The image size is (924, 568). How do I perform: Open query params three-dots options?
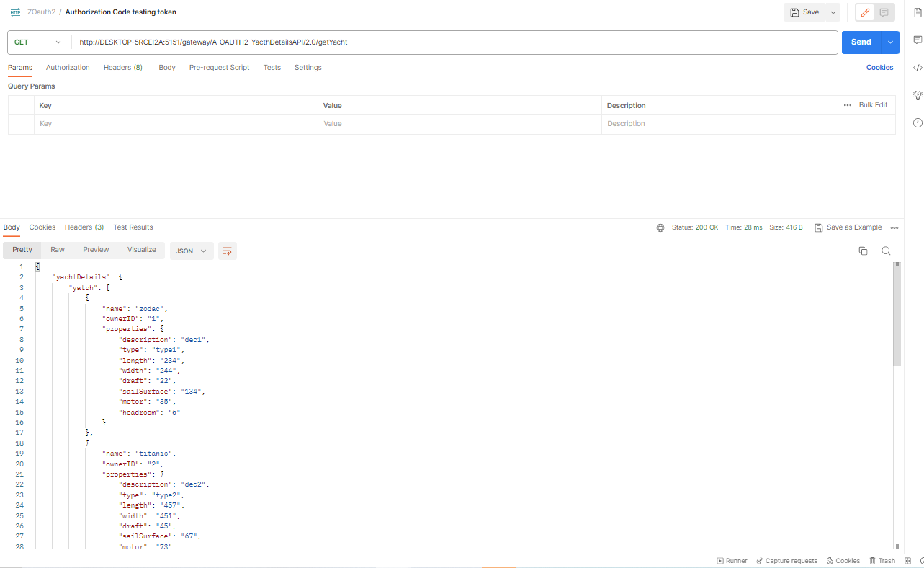coord(848,105)
